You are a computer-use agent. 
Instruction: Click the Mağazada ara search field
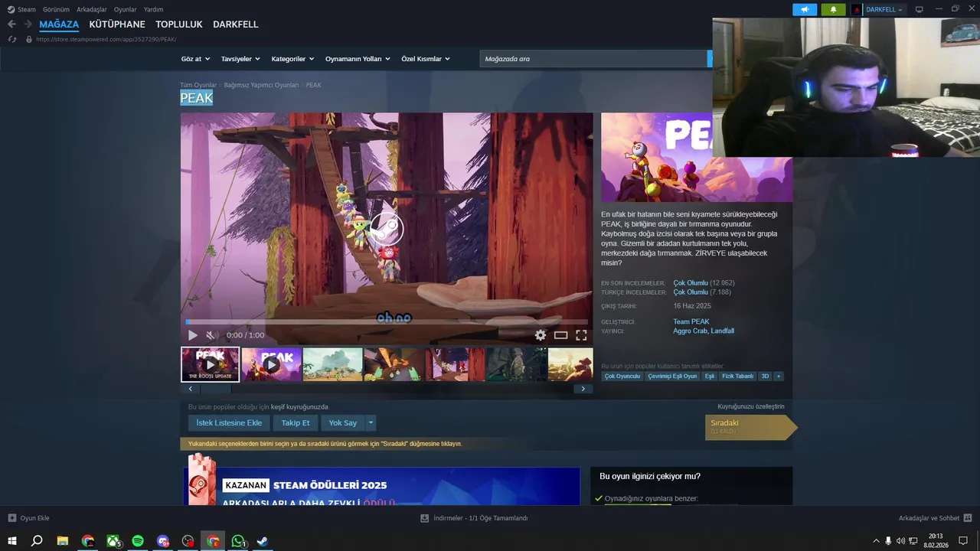click(x=594, y=59)
